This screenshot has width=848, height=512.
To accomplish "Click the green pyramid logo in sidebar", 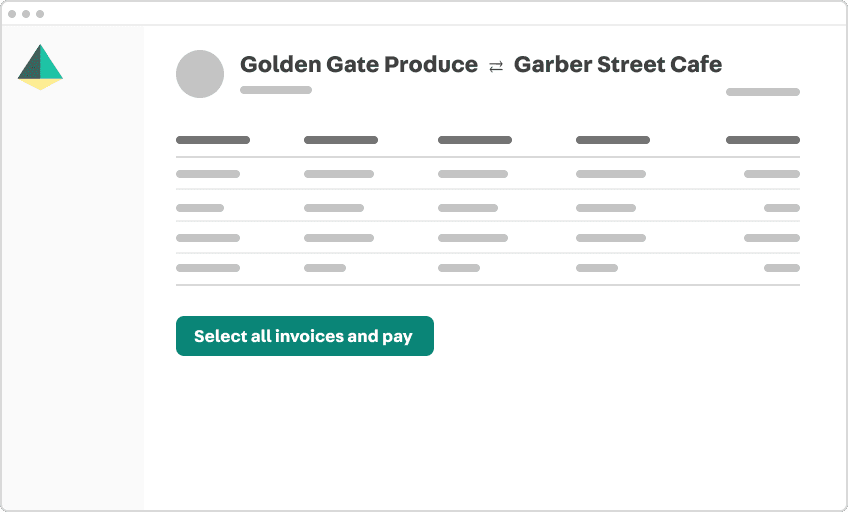I will [40, 67].
